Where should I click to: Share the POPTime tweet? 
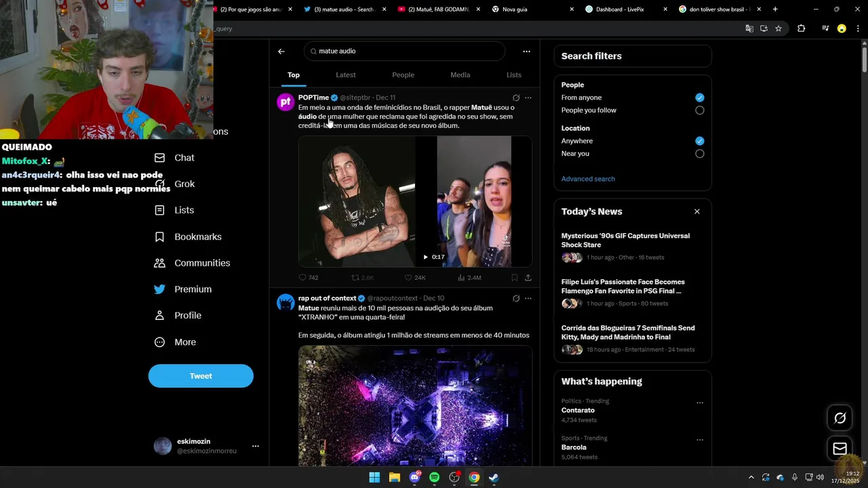click(528, 278)
